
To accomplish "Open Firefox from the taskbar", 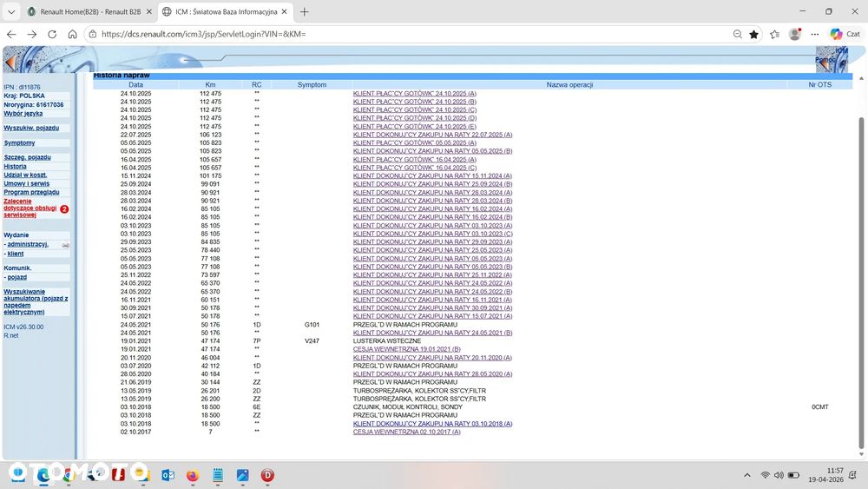I will coord(192,475).
